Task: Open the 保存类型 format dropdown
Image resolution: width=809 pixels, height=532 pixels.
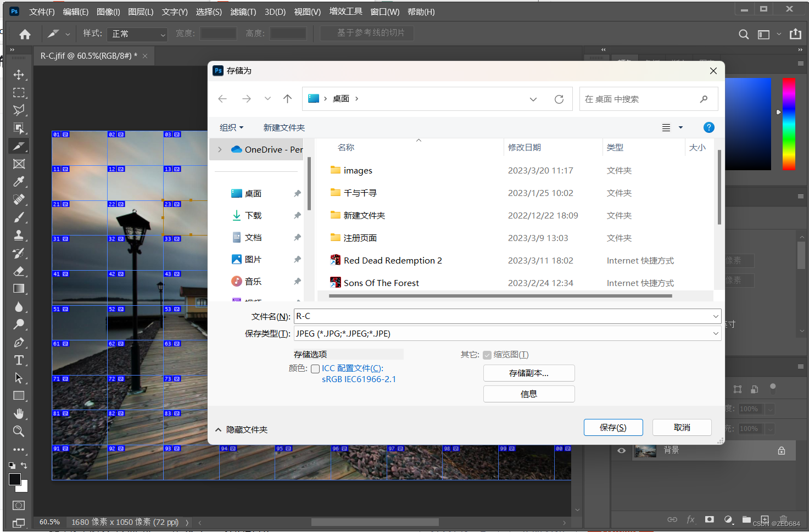Action: 716,333
